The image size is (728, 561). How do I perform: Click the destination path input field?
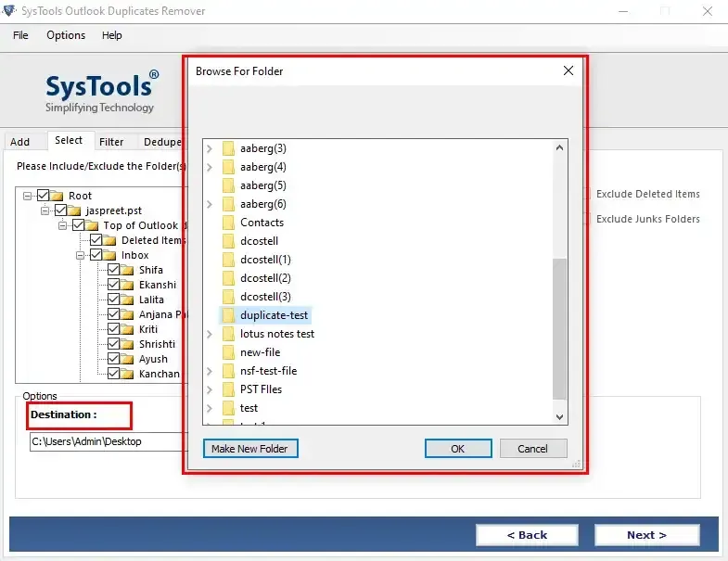(x=108, y=441)
